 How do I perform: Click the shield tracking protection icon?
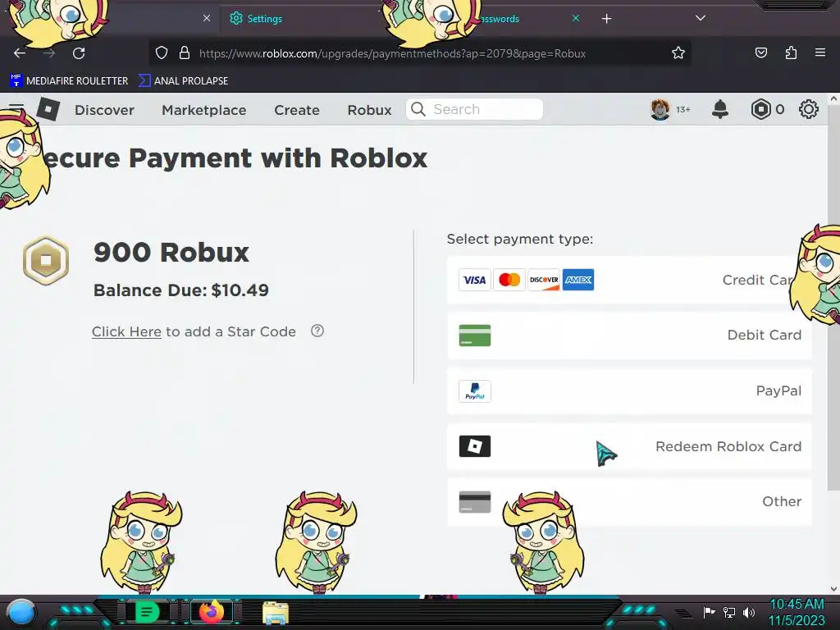162,53
